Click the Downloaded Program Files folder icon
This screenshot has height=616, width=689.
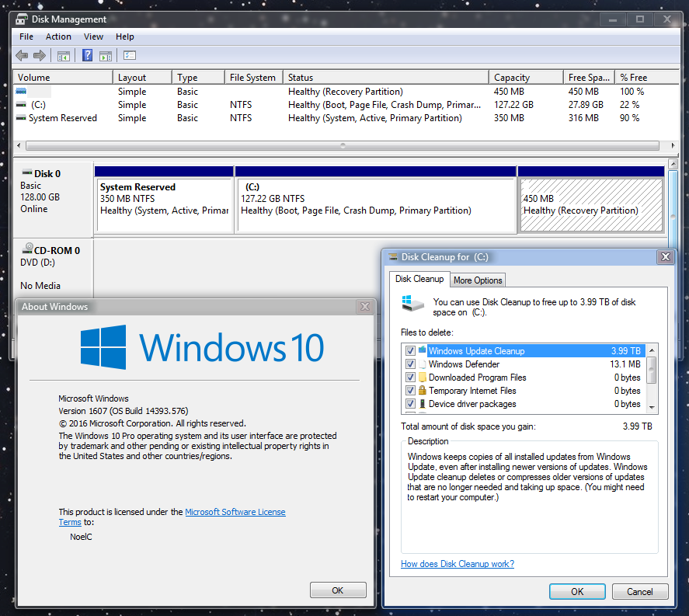(x=423, y=377)
